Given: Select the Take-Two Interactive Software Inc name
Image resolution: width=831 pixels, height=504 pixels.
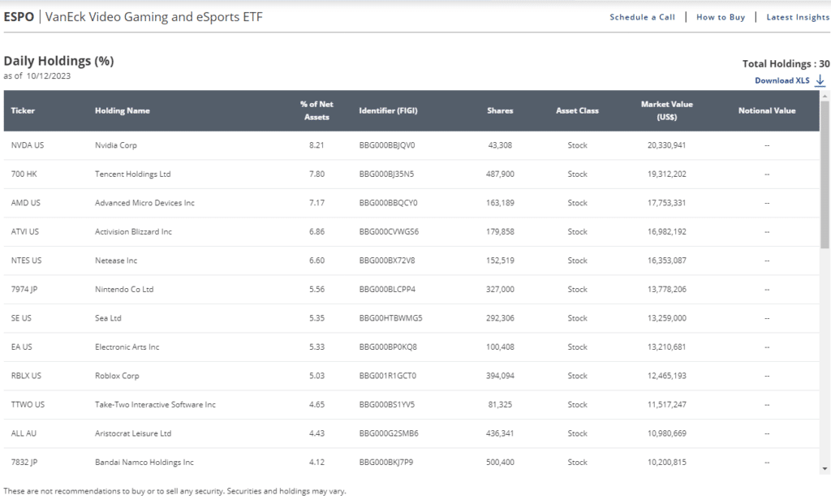Looking at the screenshot, I should click(155, 404).
